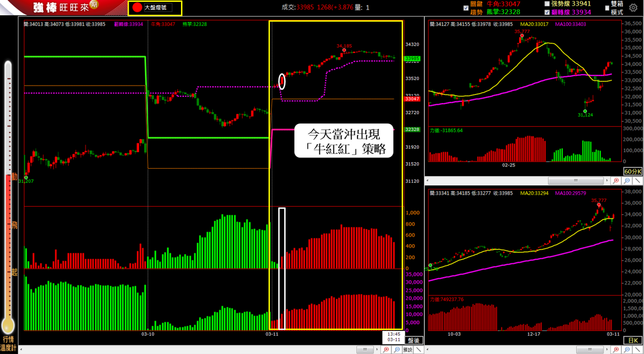Zoom in on the 60分K chart

click(616, 181)
